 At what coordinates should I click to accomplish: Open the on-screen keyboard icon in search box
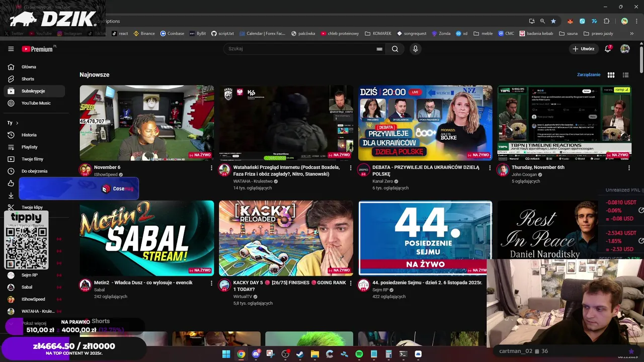379,49
